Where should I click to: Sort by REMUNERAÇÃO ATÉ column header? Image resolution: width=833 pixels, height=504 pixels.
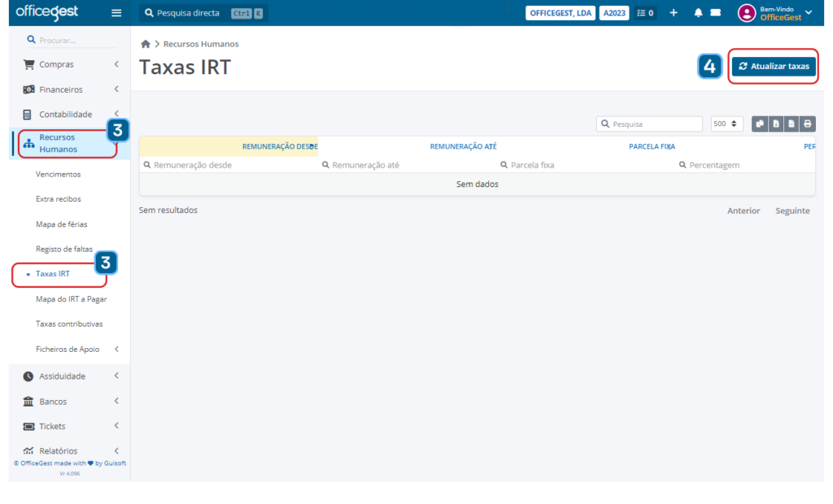click(463, 146)
